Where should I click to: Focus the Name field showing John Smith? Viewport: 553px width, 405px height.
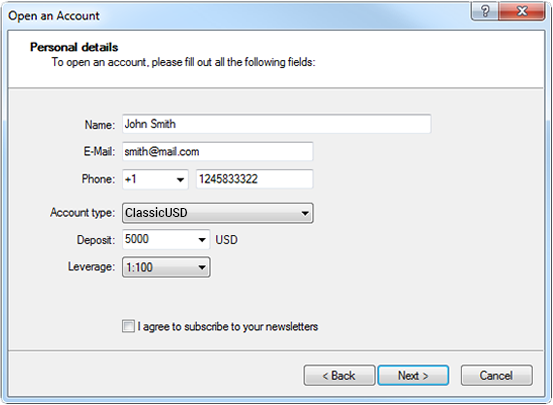point(276,124)
